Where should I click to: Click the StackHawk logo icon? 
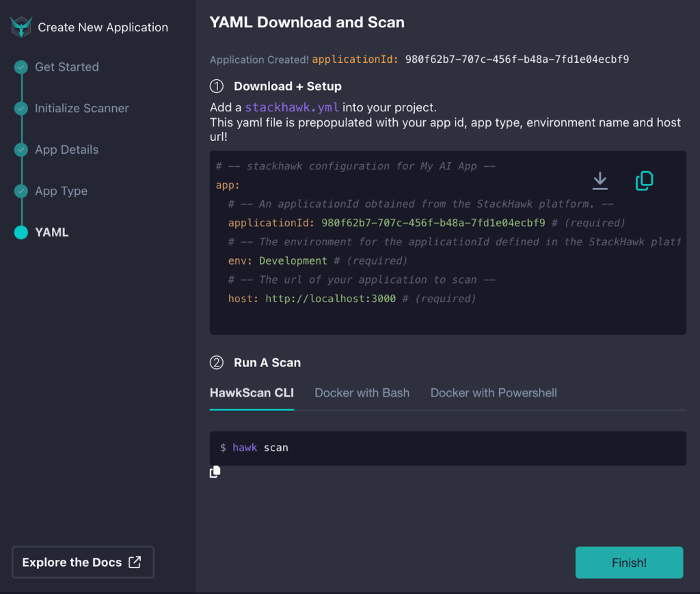(x=21, y=27)
